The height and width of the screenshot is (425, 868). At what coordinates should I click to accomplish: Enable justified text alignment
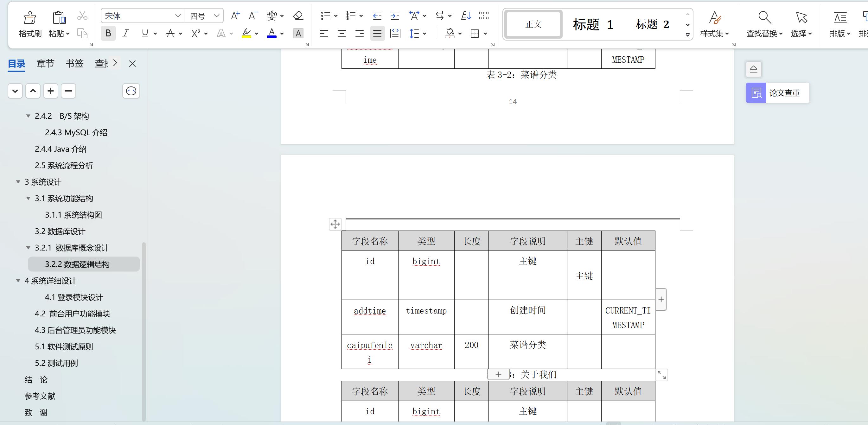[377, 33]
